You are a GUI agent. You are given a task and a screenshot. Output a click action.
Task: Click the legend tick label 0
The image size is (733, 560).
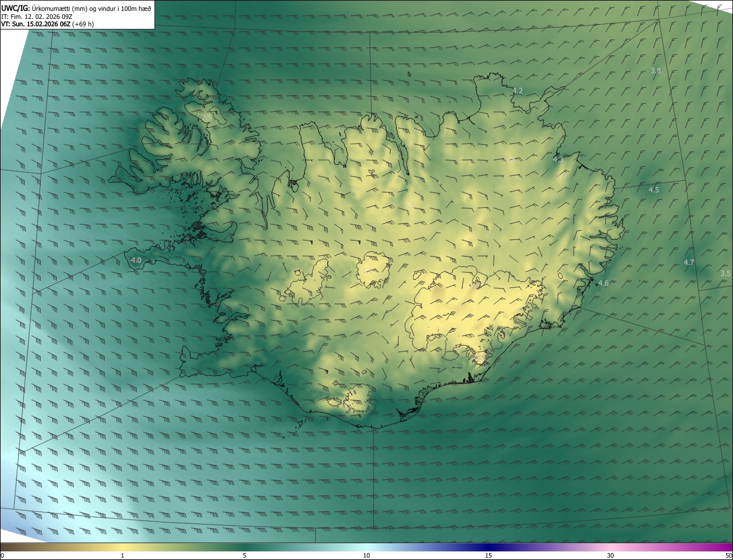coord(2,555)
